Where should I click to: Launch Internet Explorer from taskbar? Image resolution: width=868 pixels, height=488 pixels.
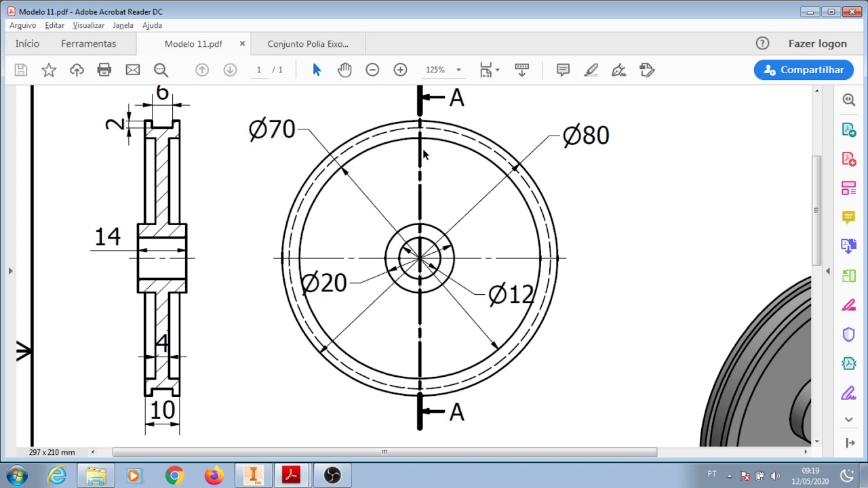click(57, 476)
